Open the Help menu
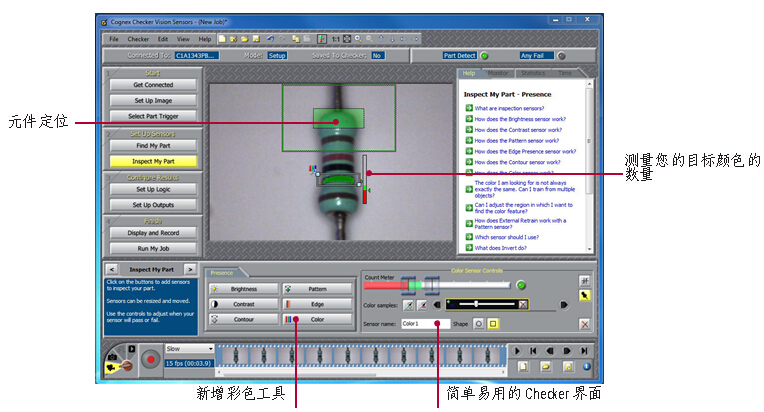The width and height of the screenshot is (764, 412). (x=205, y=39)
